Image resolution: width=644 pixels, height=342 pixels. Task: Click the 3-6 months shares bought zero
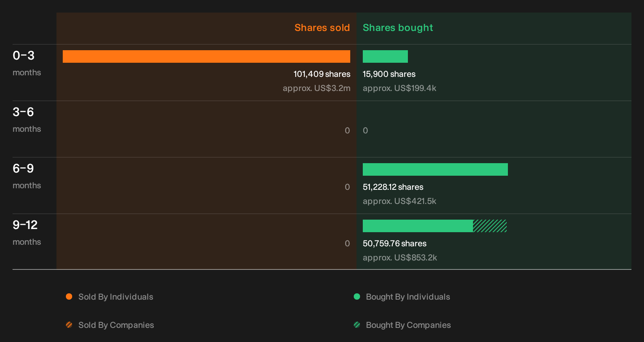pos(366,131)
